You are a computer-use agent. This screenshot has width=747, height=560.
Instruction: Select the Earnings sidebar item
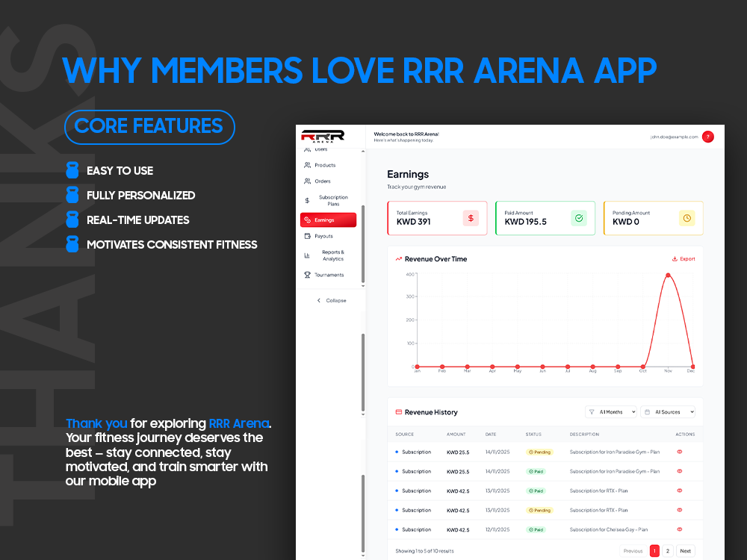tap(328, 220)
